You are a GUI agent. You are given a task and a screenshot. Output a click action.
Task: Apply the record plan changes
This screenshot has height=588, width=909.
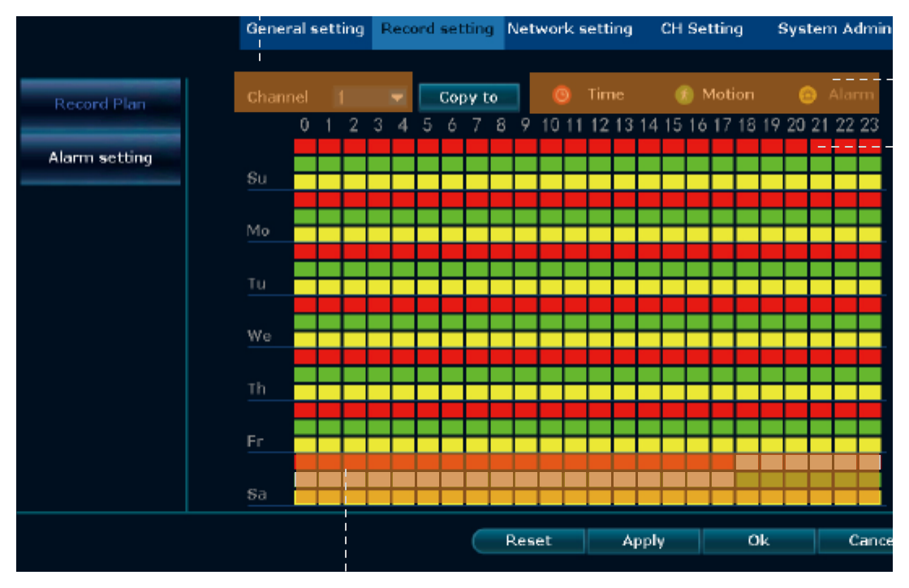point(644,540)
